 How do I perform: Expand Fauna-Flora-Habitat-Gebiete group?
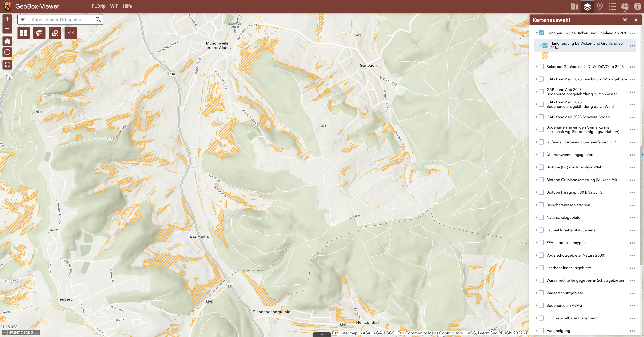(536, 230)
